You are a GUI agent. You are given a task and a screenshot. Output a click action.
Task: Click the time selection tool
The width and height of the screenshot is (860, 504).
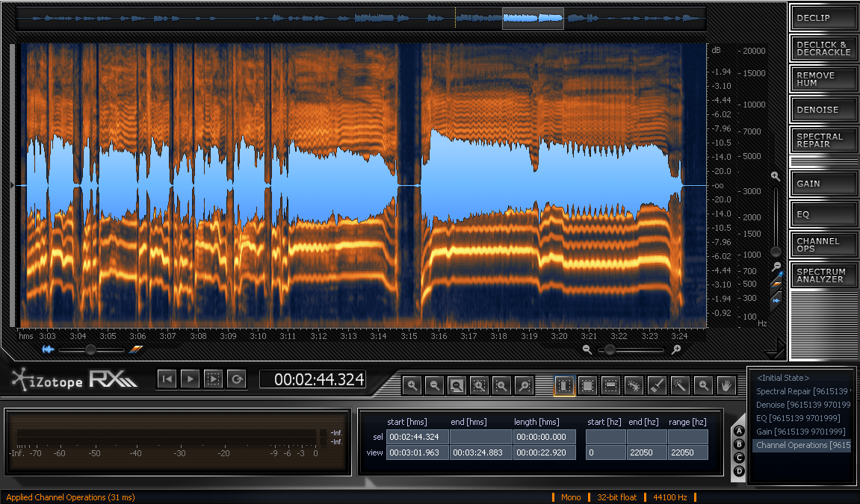coord(564,385)
